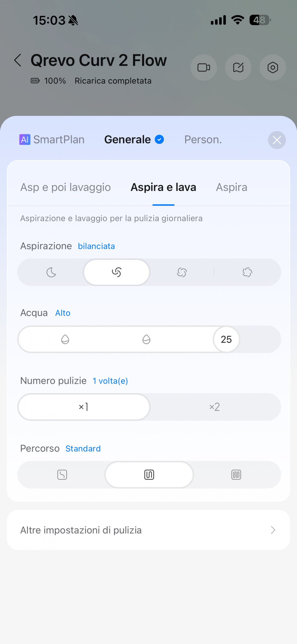Open the camera video feed icon
This screenshot has height=644, width=297.
(x=204, y=67)
